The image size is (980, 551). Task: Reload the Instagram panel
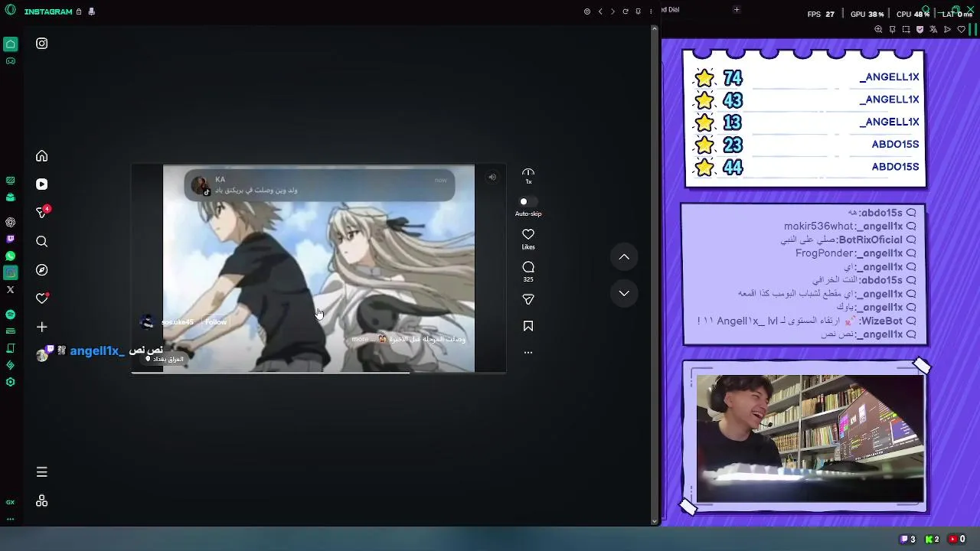[x=626, y=11]
